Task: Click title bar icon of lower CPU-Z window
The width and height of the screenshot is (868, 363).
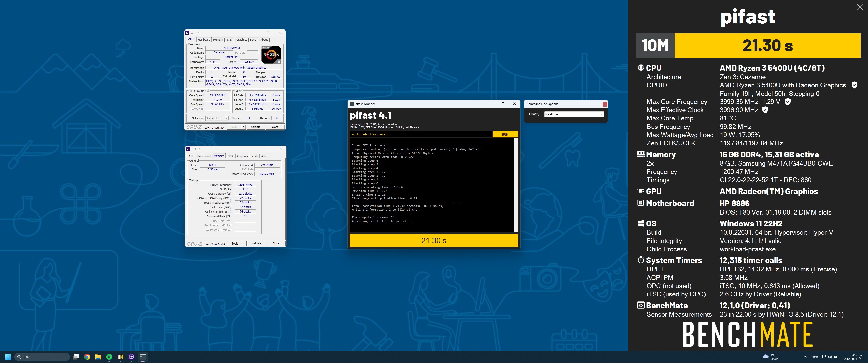Action: pos(188,149)
